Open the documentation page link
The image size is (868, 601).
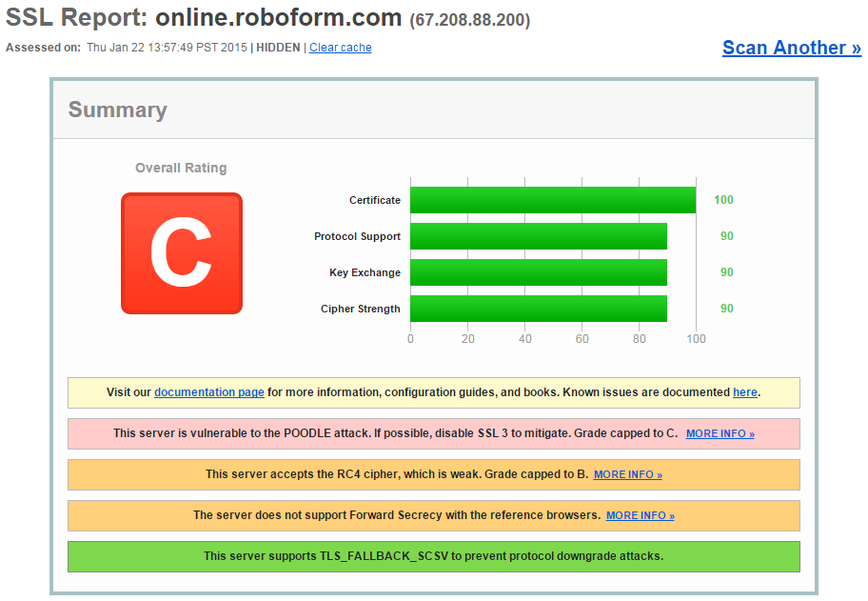tap(208, 392)
